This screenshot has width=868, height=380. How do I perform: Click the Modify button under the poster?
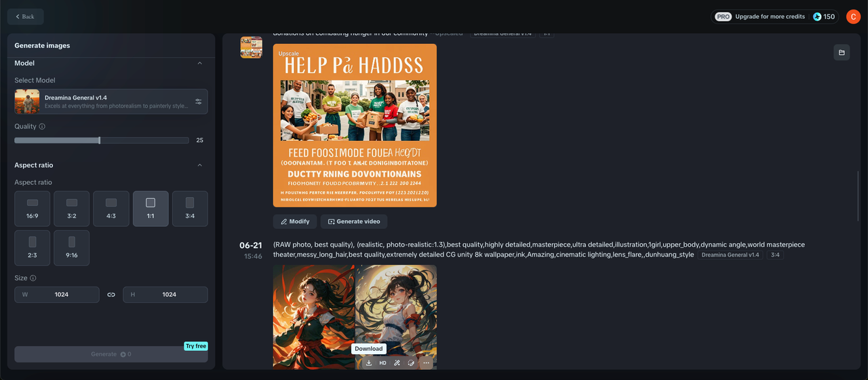[295, 221]
